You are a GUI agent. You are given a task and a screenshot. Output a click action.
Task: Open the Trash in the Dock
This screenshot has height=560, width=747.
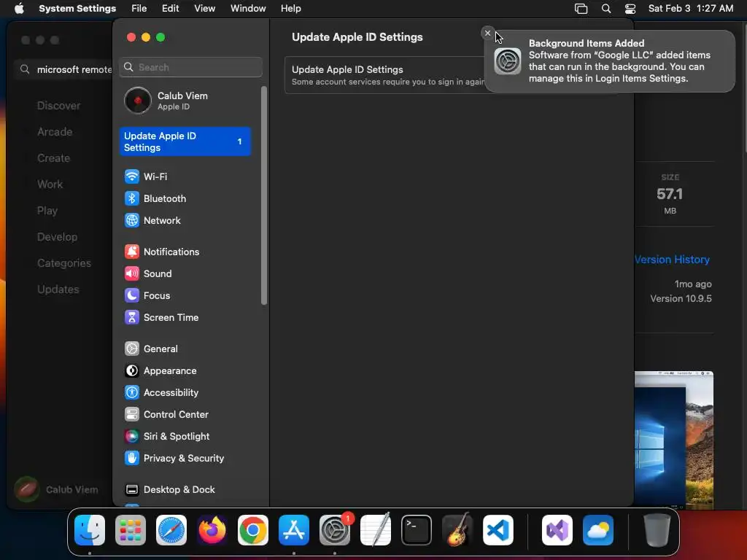pos(657,530)
